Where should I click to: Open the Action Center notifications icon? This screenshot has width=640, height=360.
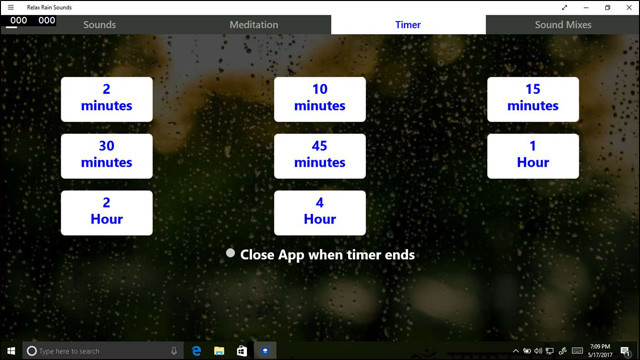click(625, 351)
